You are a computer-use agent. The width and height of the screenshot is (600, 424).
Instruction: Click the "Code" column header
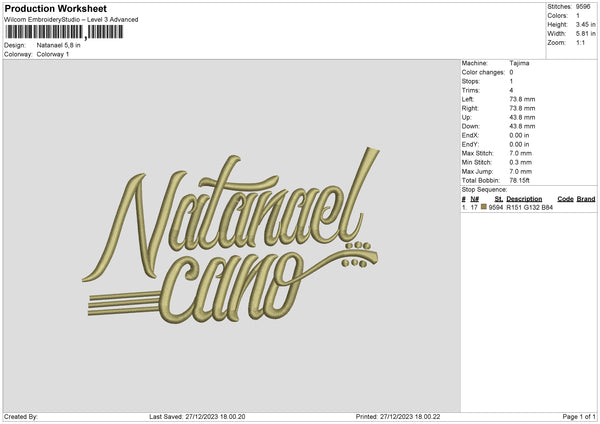point(565,199)
